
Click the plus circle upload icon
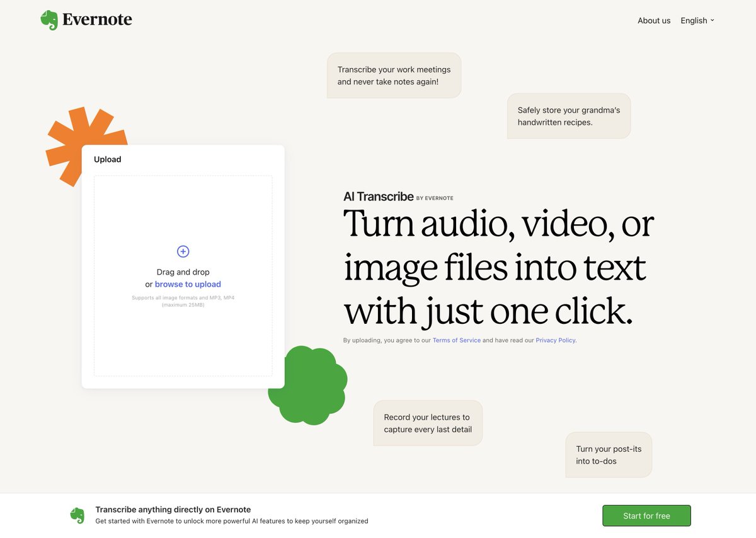coord(183,251)
